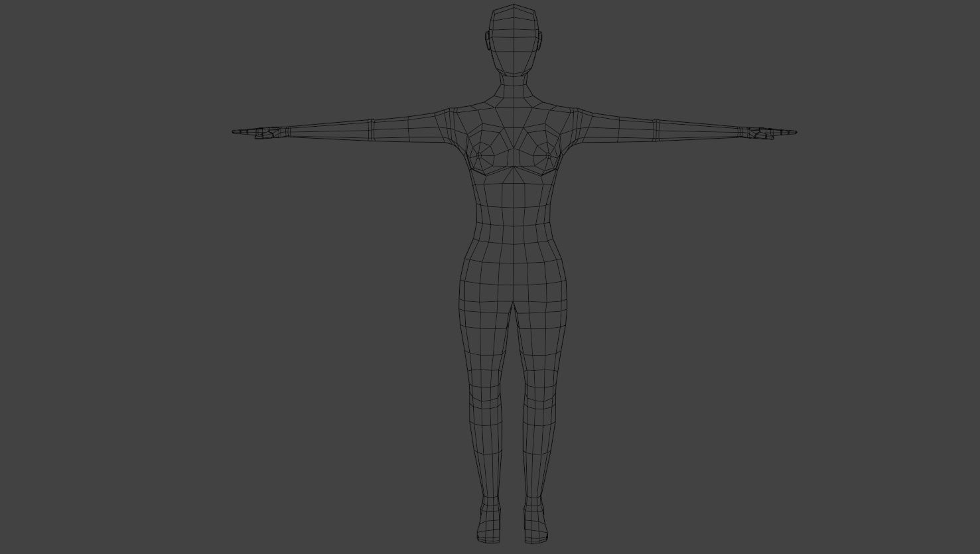The width and height of the screenshot is (980, 554).
Task: Select the wireframe model's head
Action: pyautogui.click(x=512, y=40)
